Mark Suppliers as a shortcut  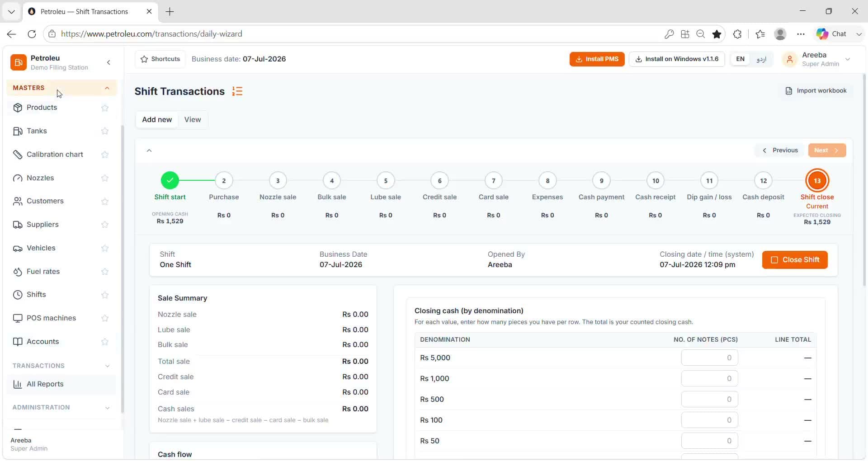[105, 225]
